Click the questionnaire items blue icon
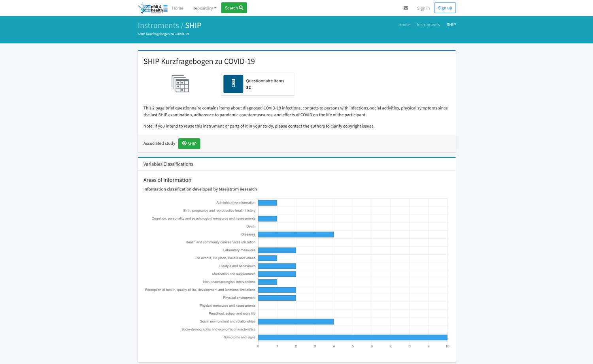Image resolution: width=593 pixels, height=364 pixels. click(233, 84)
